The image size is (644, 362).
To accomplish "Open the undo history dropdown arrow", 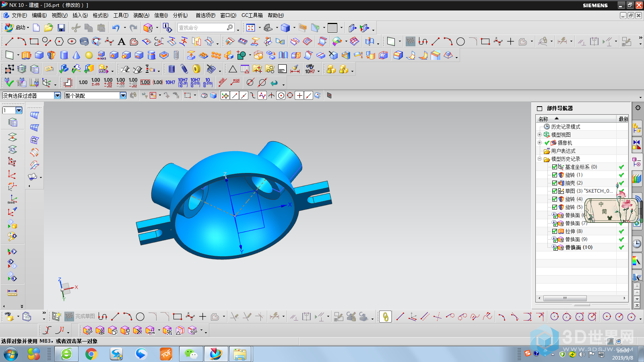I will pyautogui.click(x=125, y=28).
